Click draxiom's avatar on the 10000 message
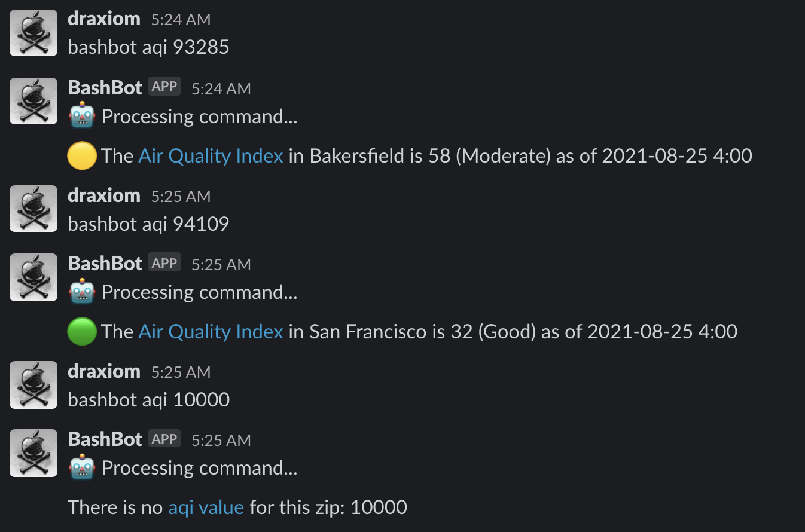 [x=33, y=384]
